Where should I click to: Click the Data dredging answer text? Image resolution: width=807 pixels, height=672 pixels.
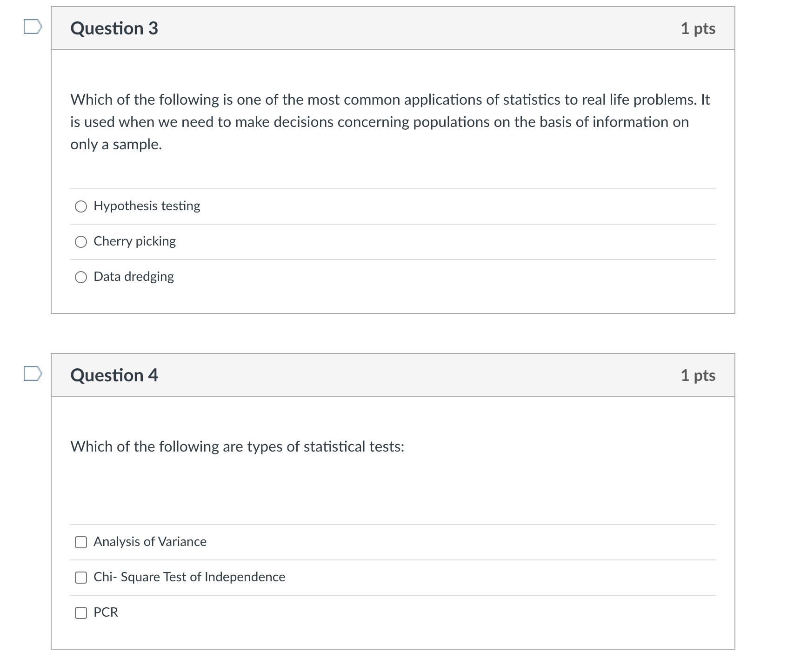click(133, 277)
